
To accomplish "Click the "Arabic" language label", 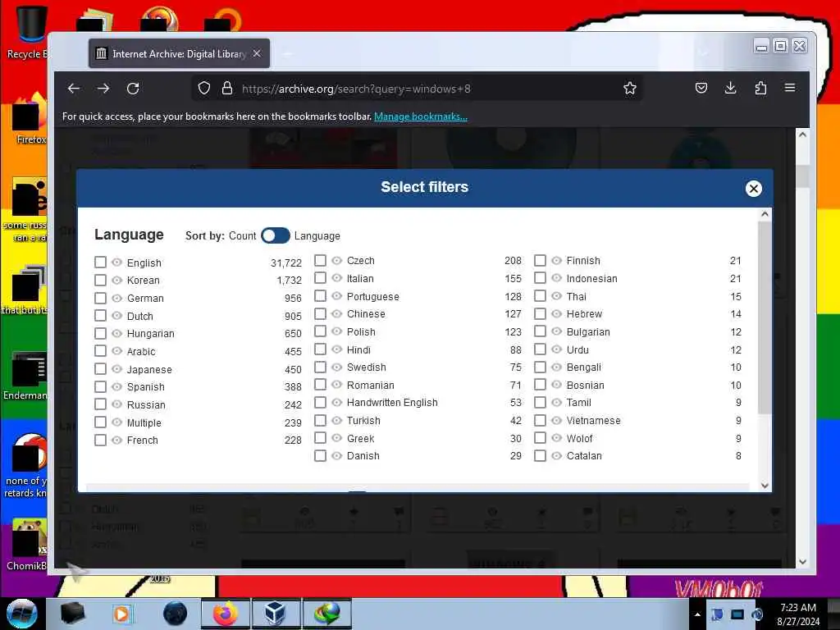I will tap(141, 351).
